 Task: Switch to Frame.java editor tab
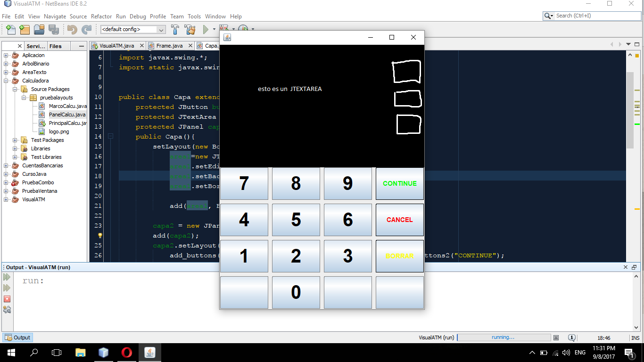tap(169, 46)
